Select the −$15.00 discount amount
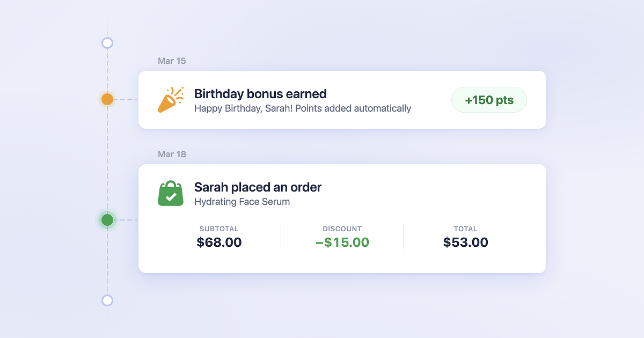The width and height of the screenshot is (644, 338). point(342,243)
